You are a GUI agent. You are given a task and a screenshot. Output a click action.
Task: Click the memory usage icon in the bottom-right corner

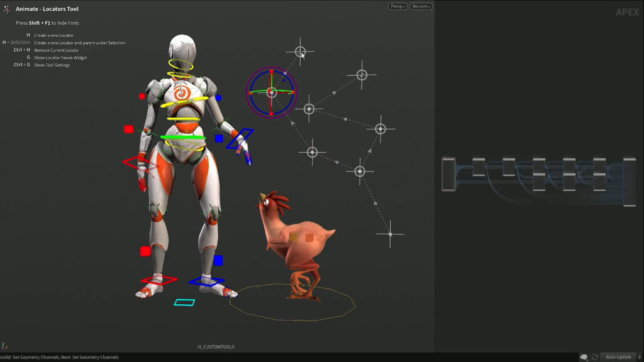coord(584,356)
